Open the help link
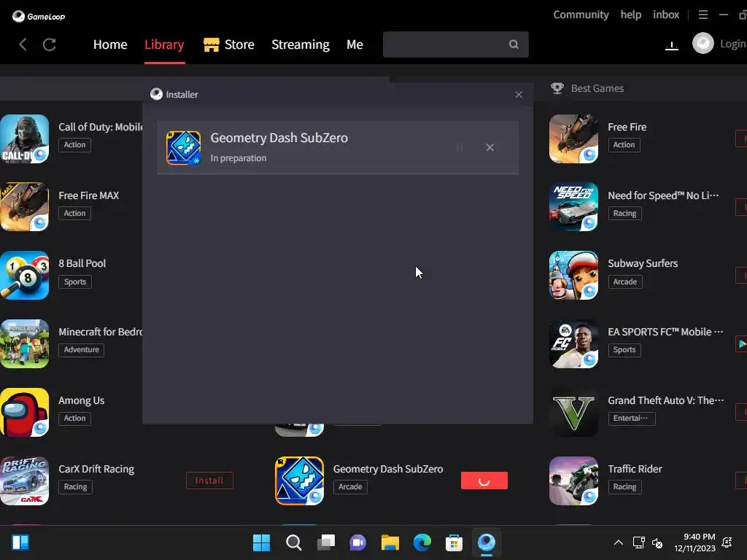The width and height of the screenshot is (747, 560). click(631, 15)
